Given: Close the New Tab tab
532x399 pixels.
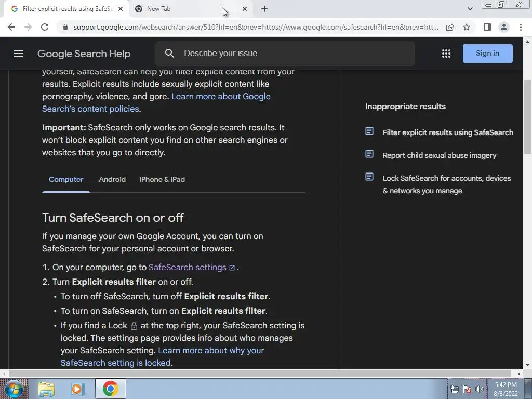Looking at the screenshot, I should [x=245, y=9].
